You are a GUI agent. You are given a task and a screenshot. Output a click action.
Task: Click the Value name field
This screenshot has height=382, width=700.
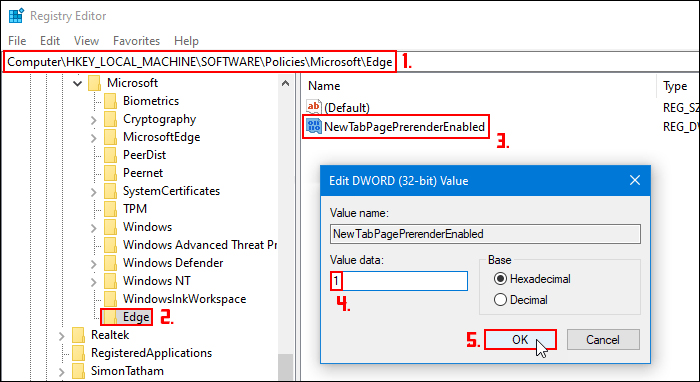(485, 234)
